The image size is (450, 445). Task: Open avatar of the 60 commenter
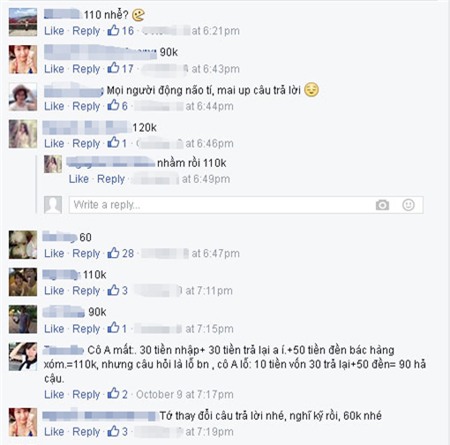tap(23, 245)
